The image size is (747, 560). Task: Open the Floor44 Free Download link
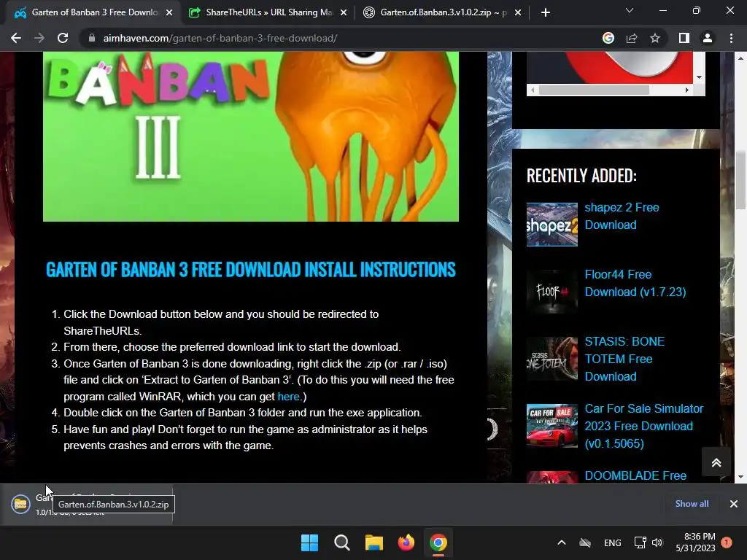[x=635, y=283]
